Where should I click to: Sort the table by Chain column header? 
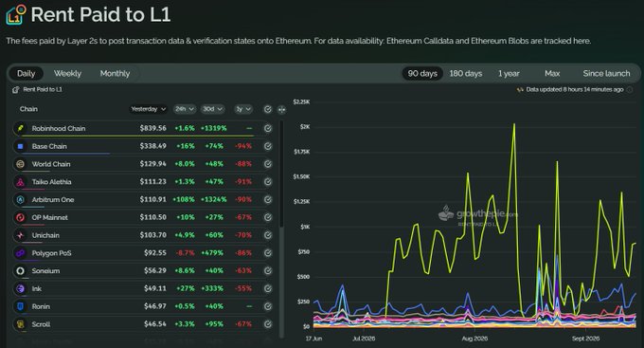point(28,109)
